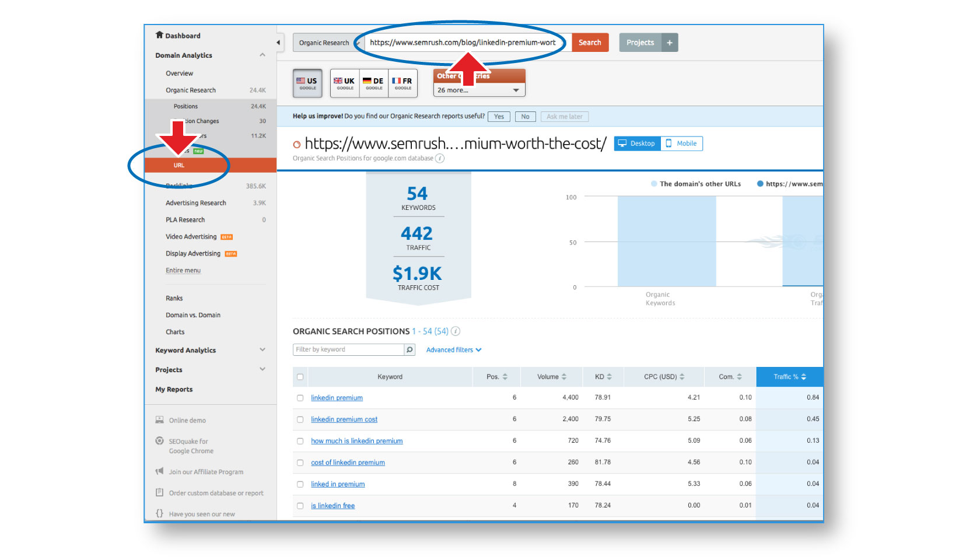
Task: Open the 26 more countries dropdown
Action: point(479,90)
